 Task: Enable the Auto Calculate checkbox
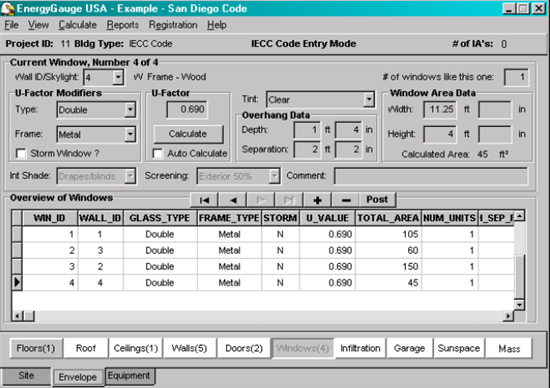point(158,153)
